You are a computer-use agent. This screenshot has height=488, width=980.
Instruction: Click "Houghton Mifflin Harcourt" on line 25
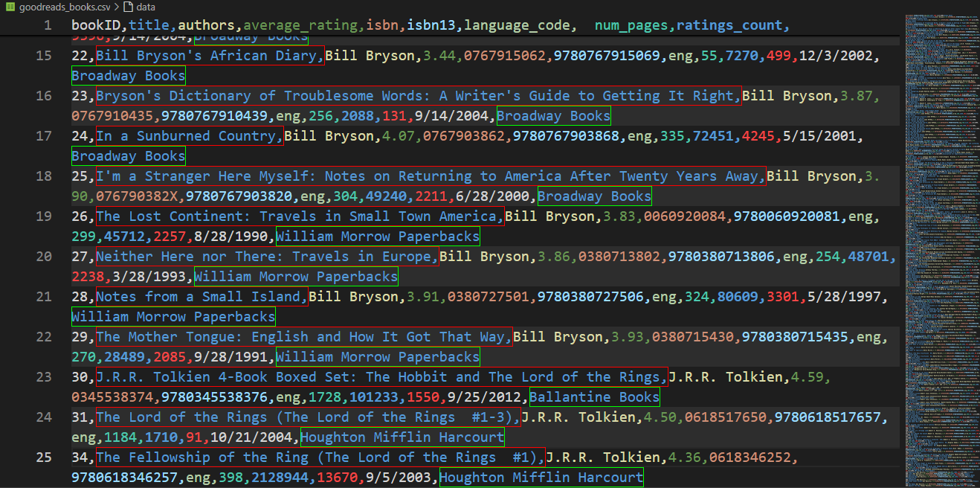click(541, 478)
